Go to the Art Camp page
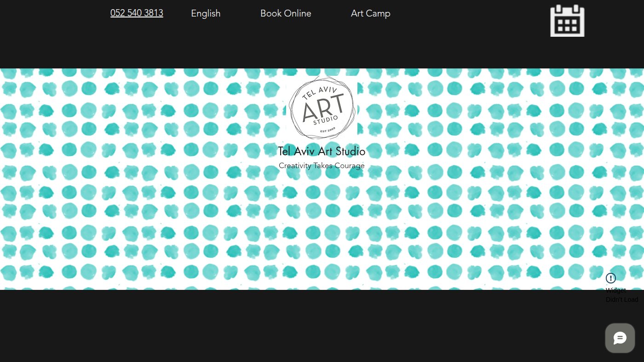The width and height of the screenshot is (644, 362). click(x=370, y=13)
